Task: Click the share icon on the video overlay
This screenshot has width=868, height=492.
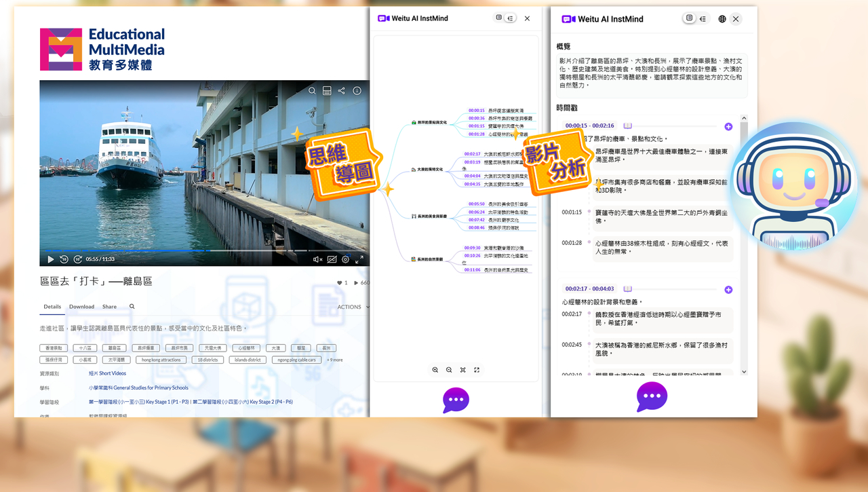Action: (x=342, y=90)
